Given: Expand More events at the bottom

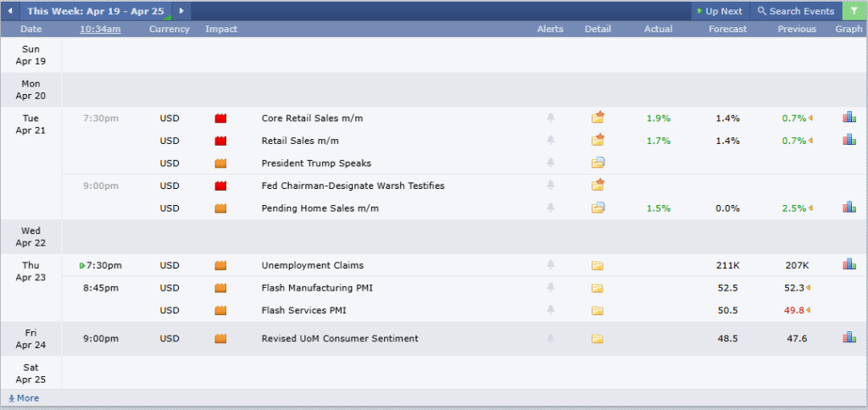Looking at the screenshot, I should tap(24, 398).
